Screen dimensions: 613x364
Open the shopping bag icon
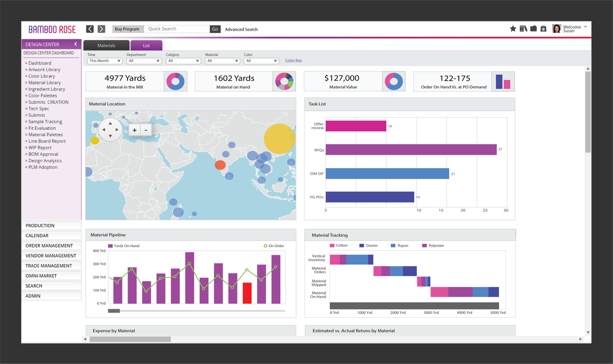pos(543,29)
